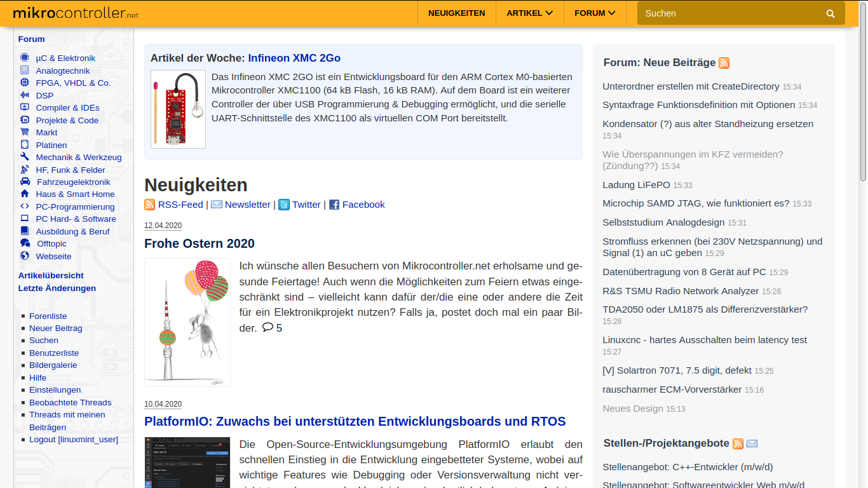Viewport: 868px width, 488px height.
Task: Click the search magnifier icon
Action: tap(831, 13)
